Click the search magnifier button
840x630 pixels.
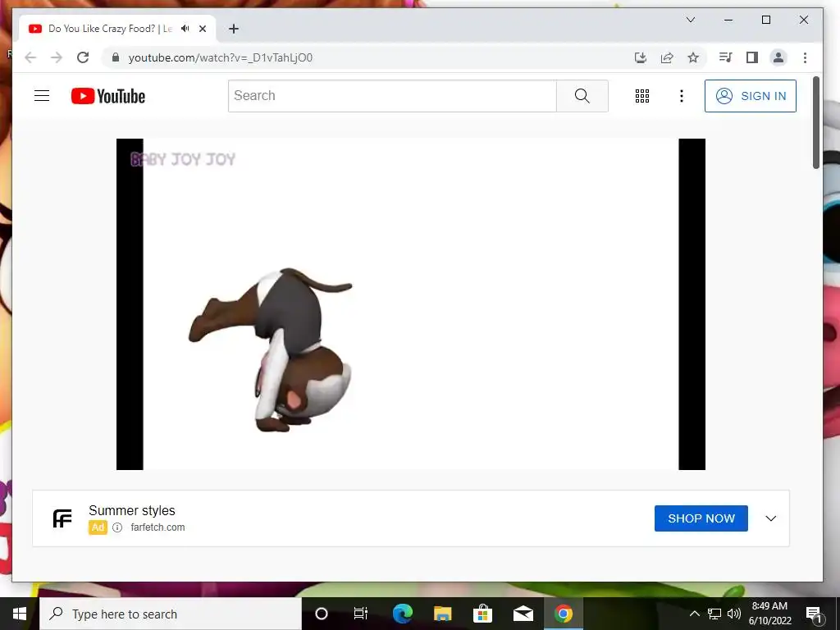click(582, 96)
